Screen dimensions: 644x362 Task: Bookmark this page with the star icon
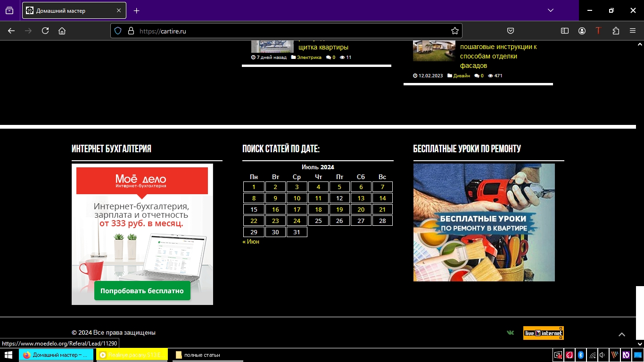[x=454, y=31]
